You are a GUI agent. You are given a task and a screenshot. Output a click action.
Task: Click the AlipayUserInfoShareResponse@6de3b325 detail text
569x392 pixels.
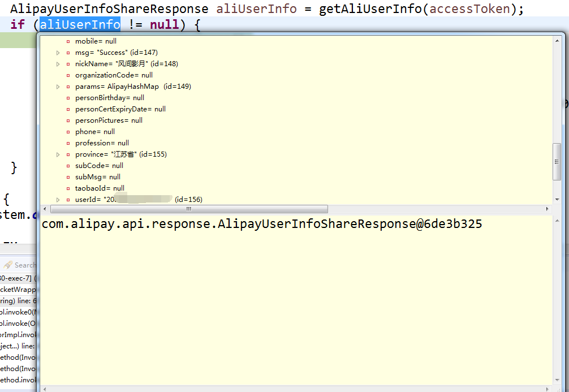pyautogui.click(x=261, y=224)
